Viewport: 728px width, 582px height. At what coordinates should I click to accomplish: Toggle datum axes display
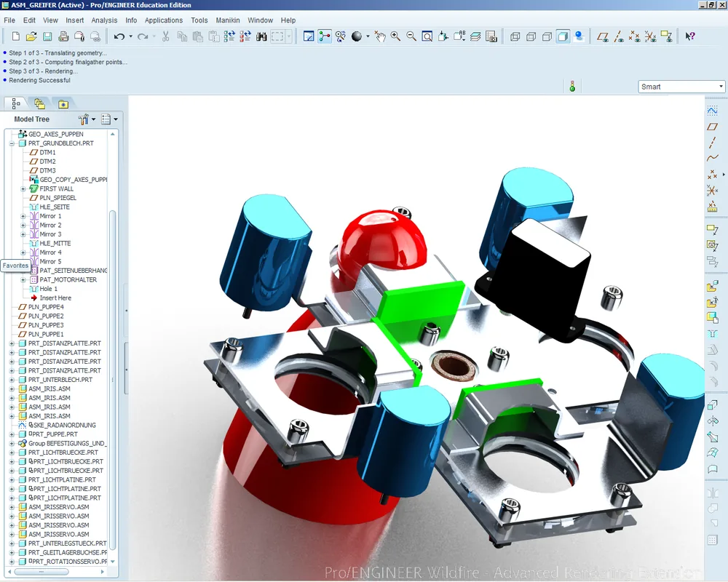[619, 36]
